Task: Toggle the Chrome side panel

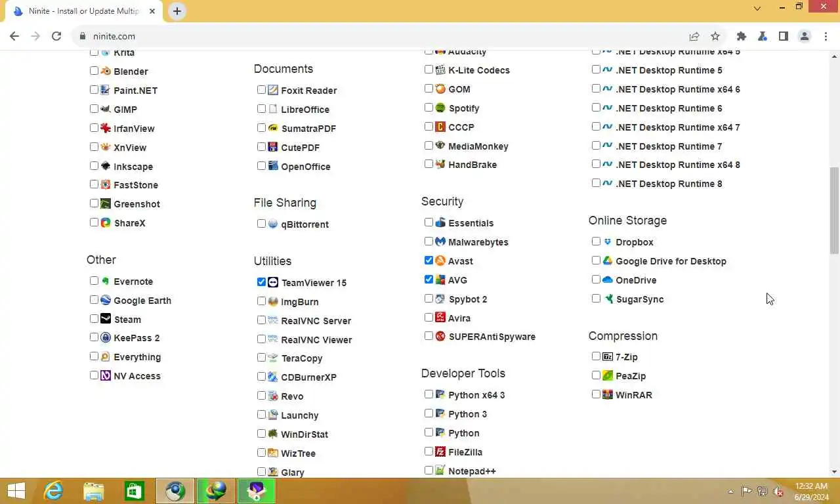Action: pyautogui.click(x=784, y=36)
